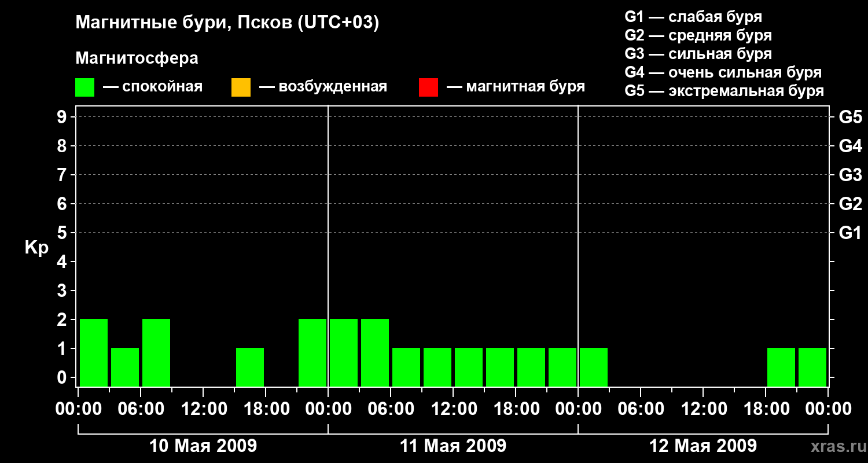Select the chart title 'Магнитные бури, Псков (UTC+03)'
The image size is (868, 463).
tap(227, 23)
